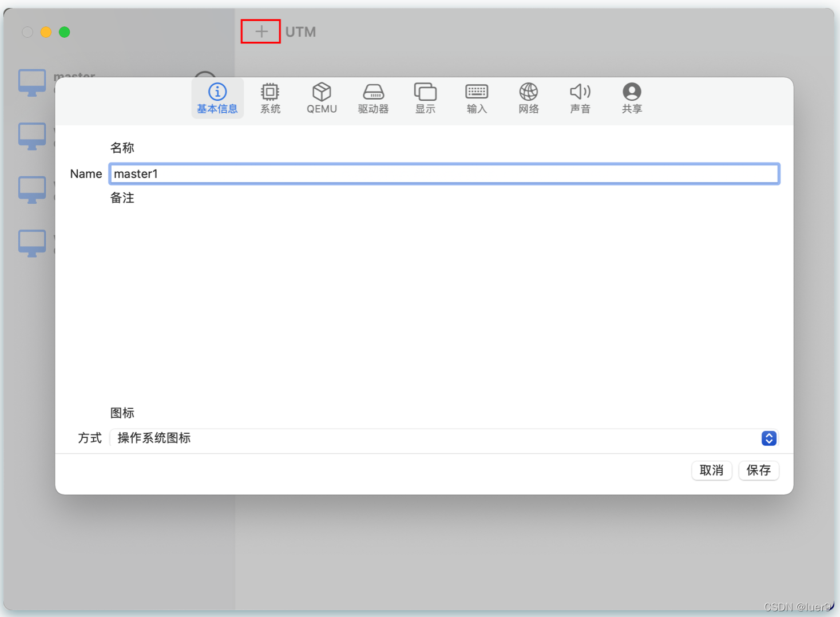
Task: Select the master VM in the sidebar
Action: click(x=32, y=82)
